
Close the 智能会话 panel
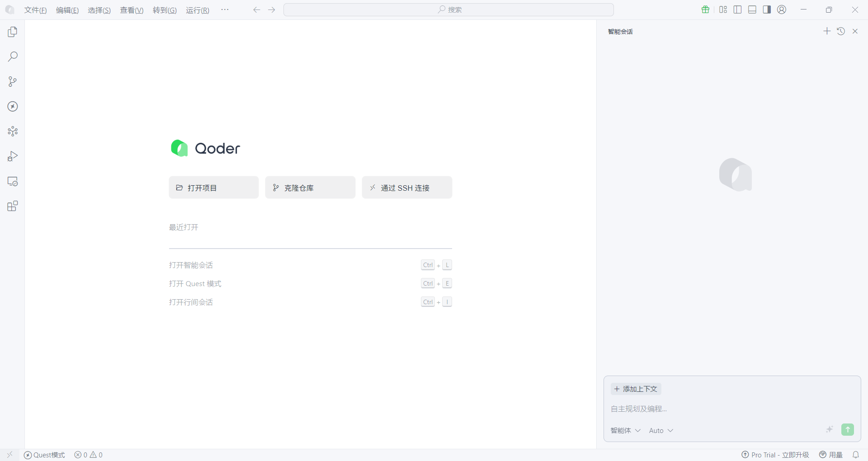point(855,31)
